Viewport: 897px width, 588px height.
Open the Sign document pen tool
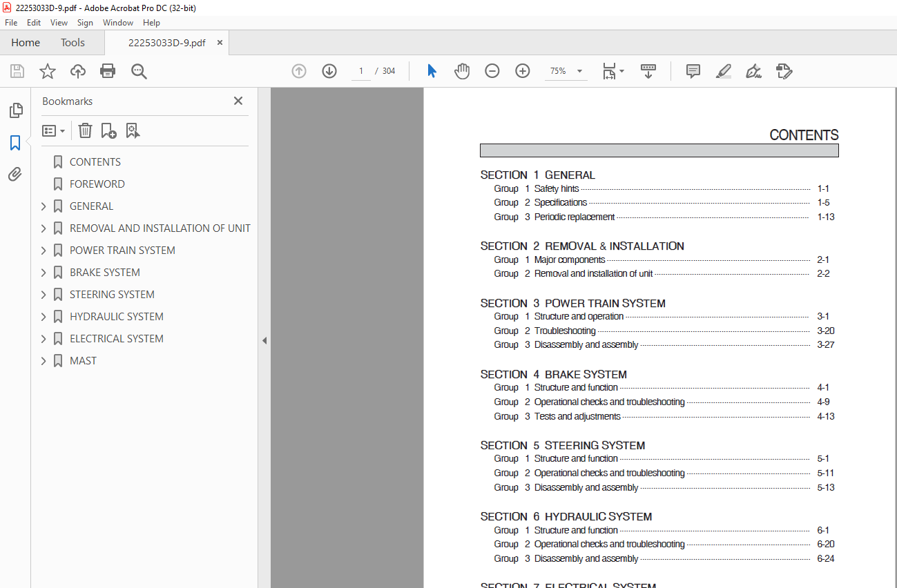[x=753, y=71]
